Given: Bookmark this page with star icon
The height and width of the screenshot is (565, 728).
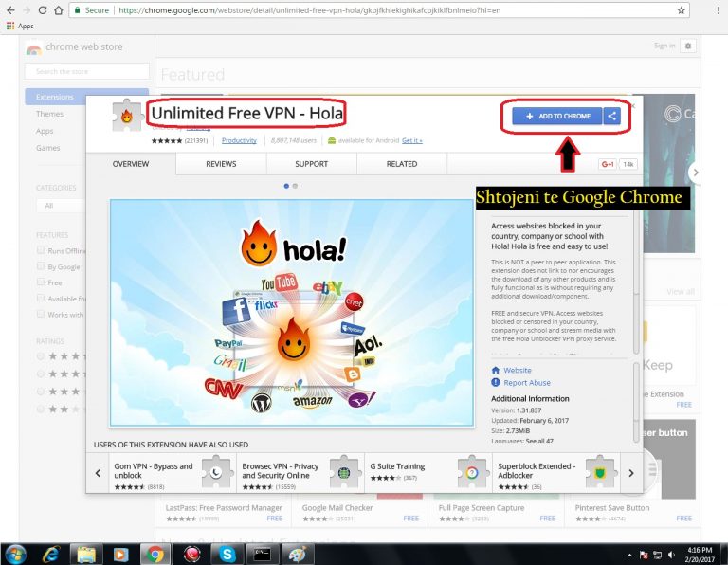Looking at the screenshot, I should (x=682, y=10).
